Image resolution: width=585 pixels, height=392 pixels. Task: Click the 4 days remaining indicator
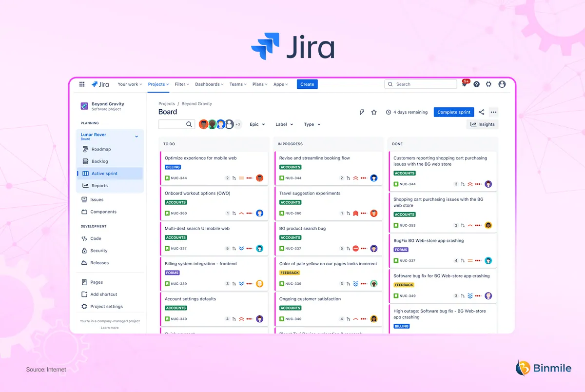(407, 112)
